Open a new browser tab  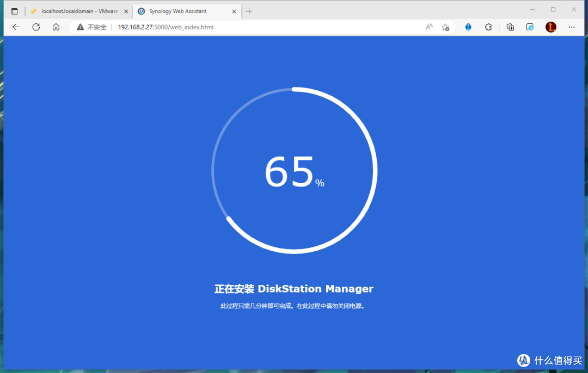click(249, 10)
